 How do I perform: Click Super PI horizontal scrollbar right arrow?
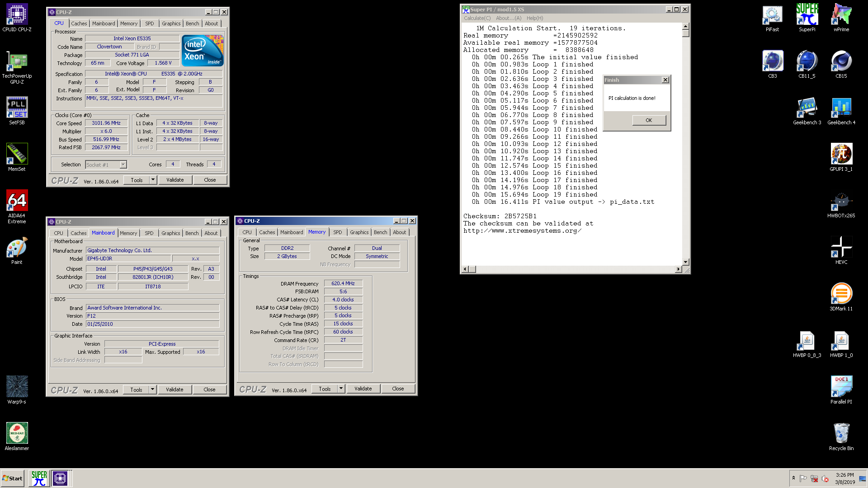(678, 269)
